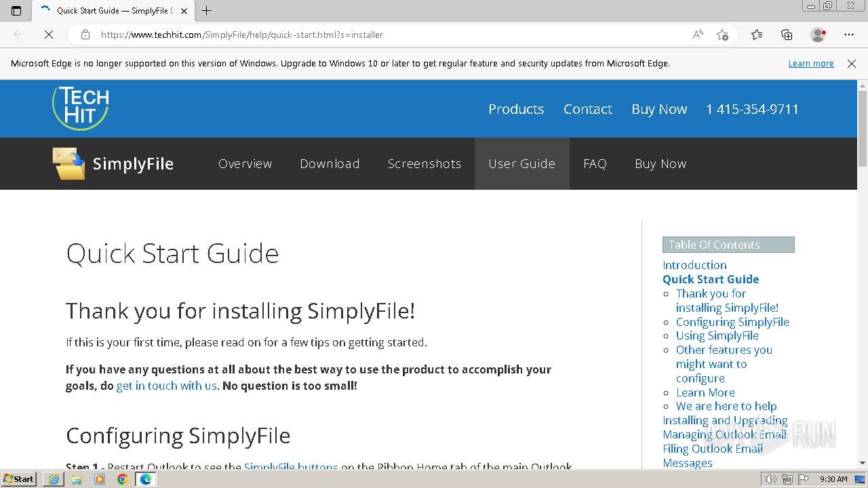Open Quick Start Guide contents link
This screenshot has height=488, width=868.
click(x=711, y=279)
